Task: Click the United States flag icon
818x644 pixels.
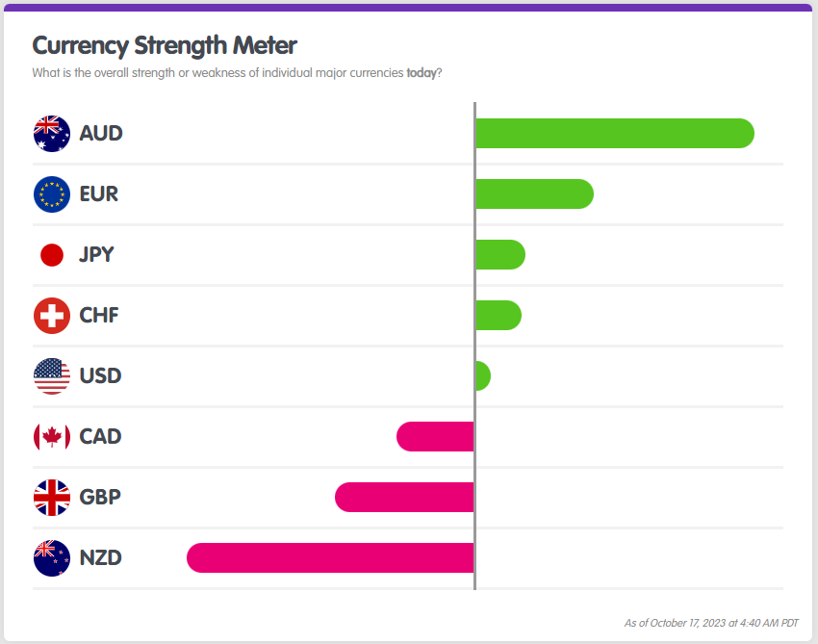Action: 52,376
